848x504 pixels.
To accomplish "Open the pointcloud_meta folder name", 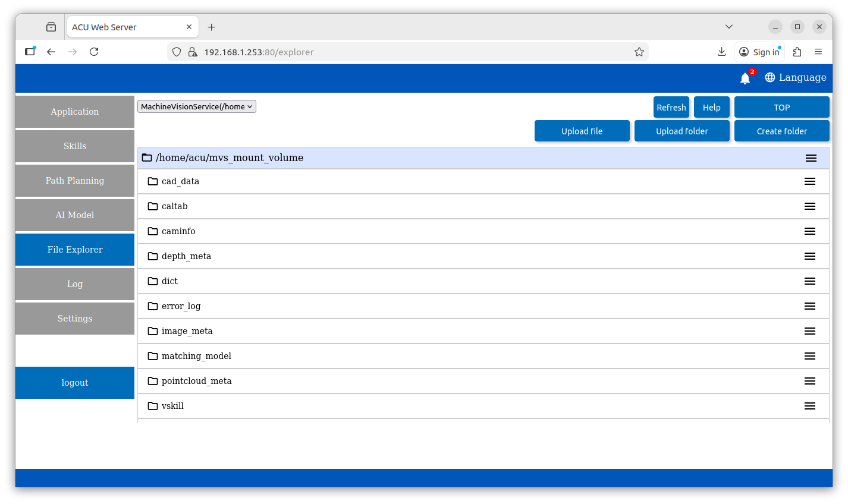I will [x=197, y=381].
